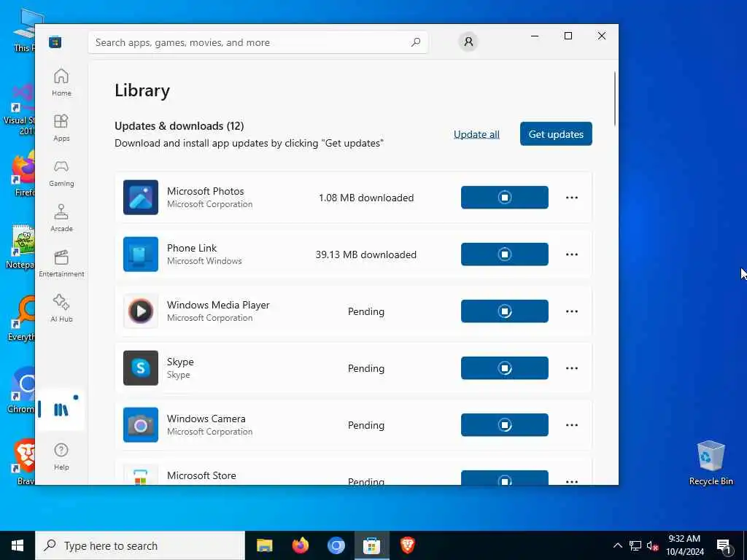This screenshot has width=747, height=560.
Task: Click the taskbar clock showing 9:32 AM
Action: pyautogui.click(x=684, y=545)
